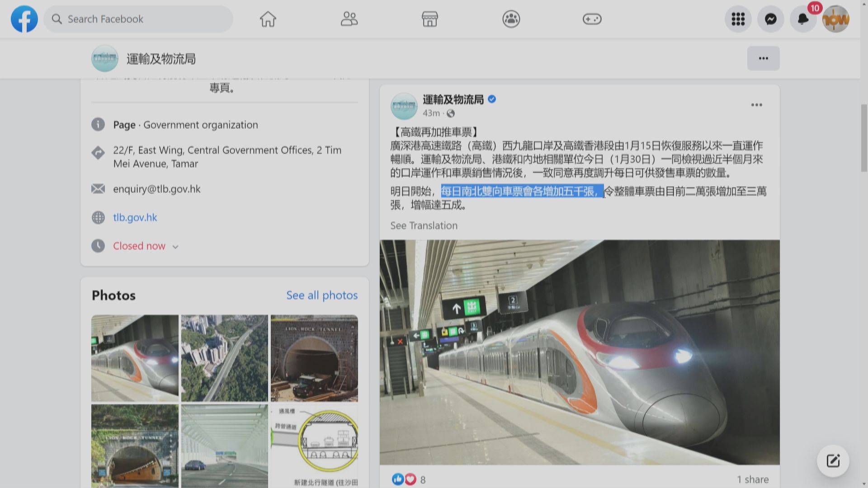This screenshot has width=868, height=488.
Task: Expand the 'Closed now' business hours
Action: 139,246
